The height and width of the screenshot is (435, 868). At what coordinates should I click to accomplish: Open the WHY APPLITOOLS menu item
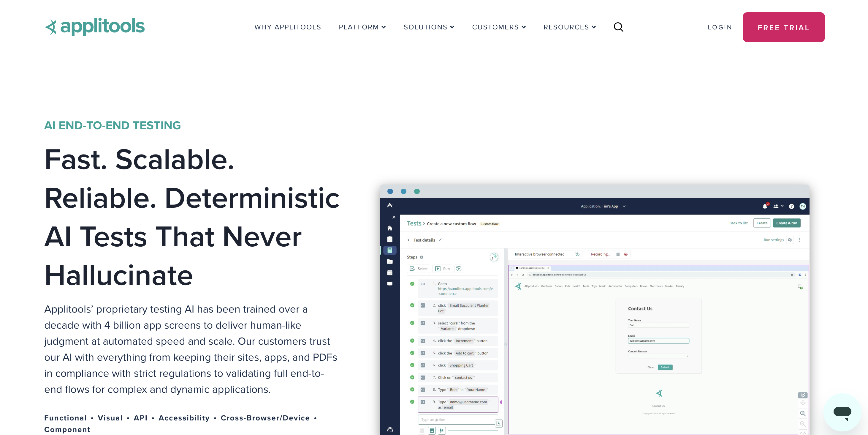[x=287, y=27]
